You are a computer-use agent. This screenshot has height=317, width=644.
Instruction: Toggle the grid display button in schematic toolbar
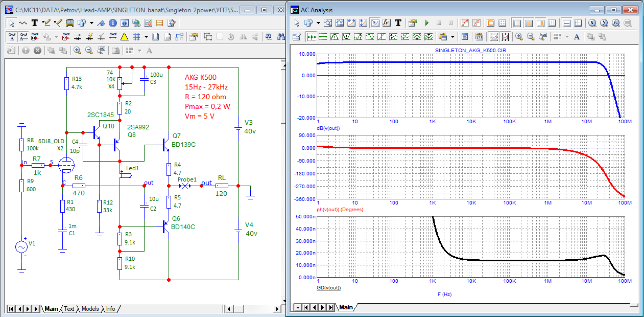(136, 37)
